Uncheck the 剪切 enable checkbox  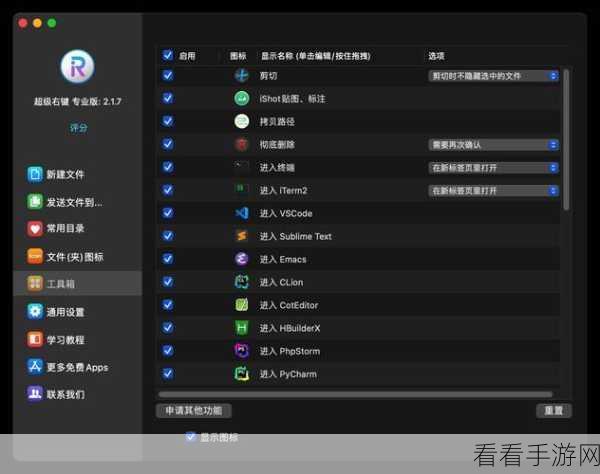point(168,75)
